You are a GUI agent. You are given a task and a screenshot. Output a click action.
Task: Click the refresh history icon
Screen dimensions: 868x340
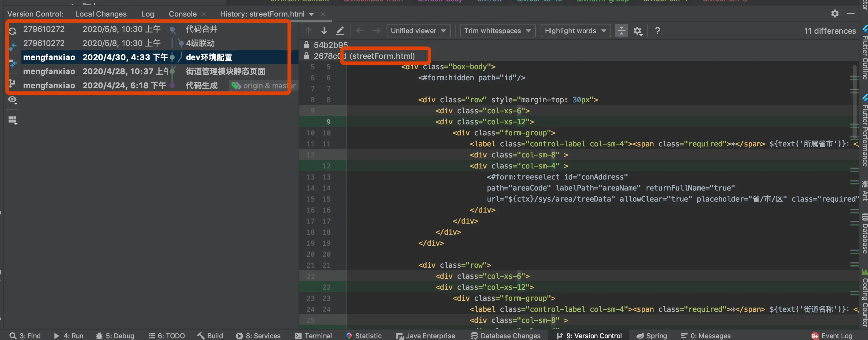click(x=13, y=31)
